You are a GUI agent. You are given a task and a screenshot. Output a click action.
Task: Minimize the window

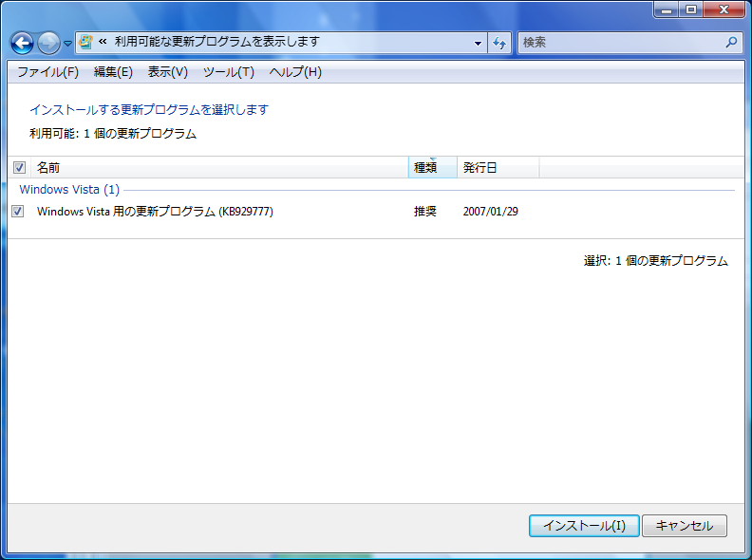[x=667, y=9]
